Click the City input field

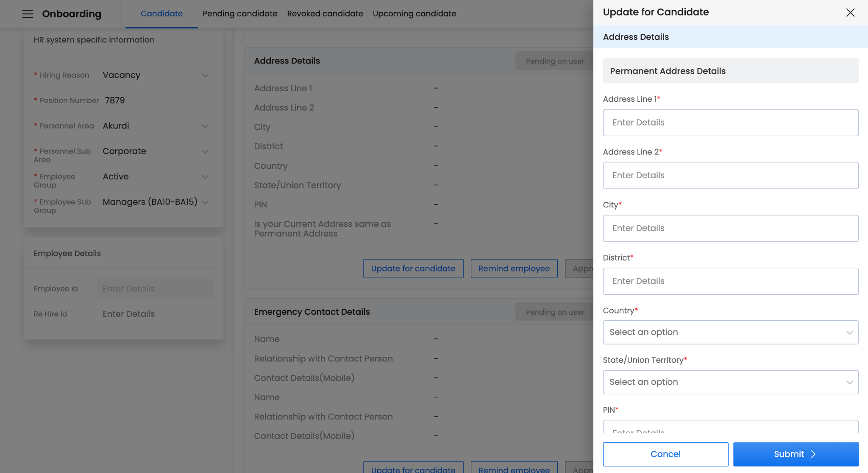point(730,228)
